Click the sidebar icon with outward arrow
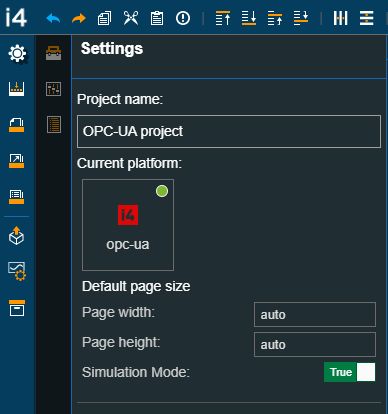The width and height of the screenshot is (388, 414). pos(16,161)
